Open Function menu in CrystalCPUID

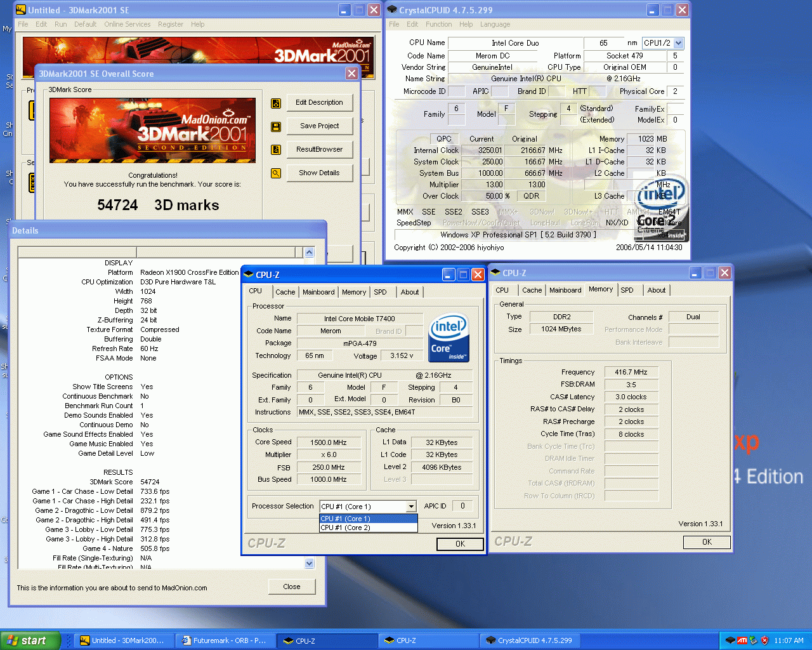[439, 24]
